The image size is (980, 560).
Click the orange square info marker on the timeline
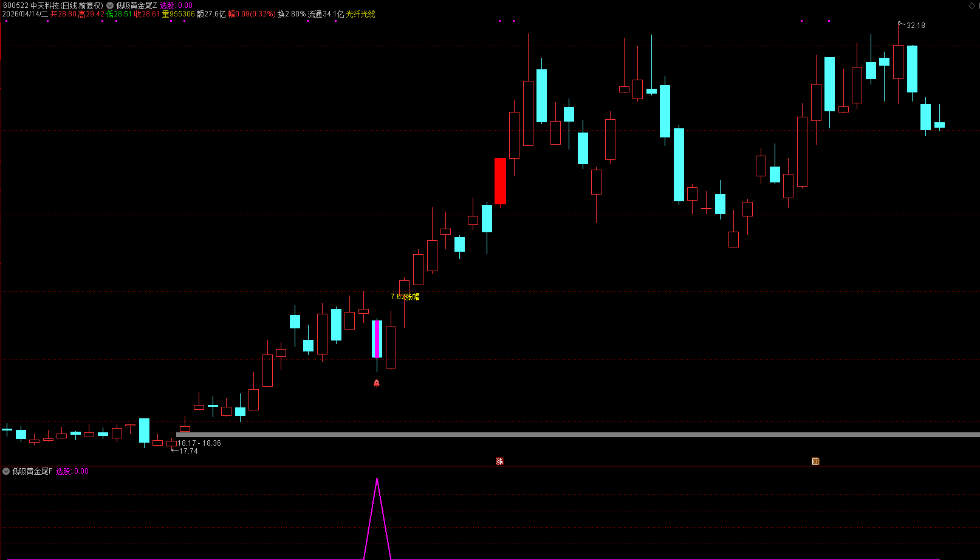pyautogui.click(x=815, y=461)
